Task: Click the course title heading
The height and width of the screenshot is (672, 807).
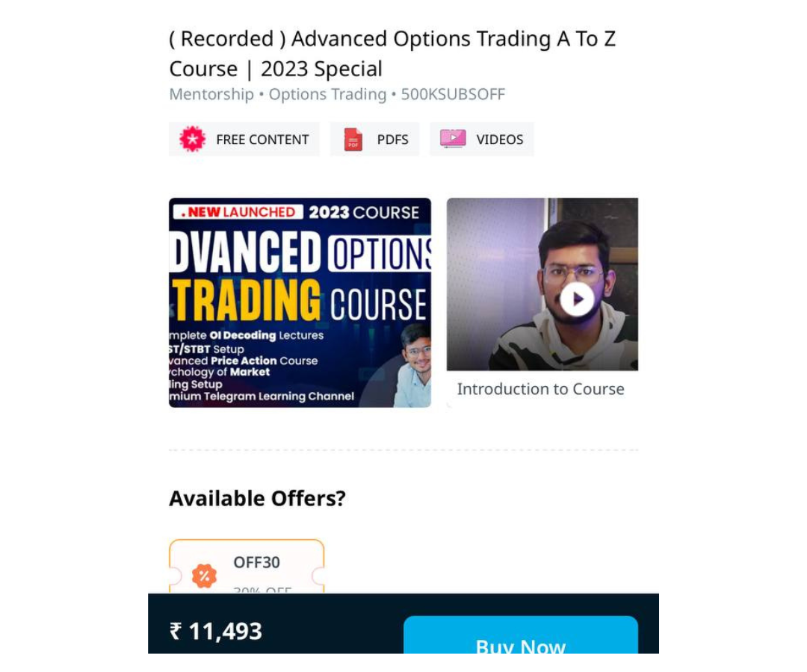Action: tap(392, 54)
